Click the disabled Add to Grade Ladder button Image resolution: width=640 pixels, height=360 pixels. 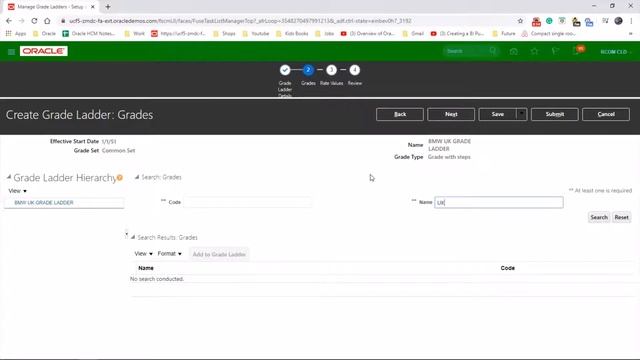(x=219, y=254)
